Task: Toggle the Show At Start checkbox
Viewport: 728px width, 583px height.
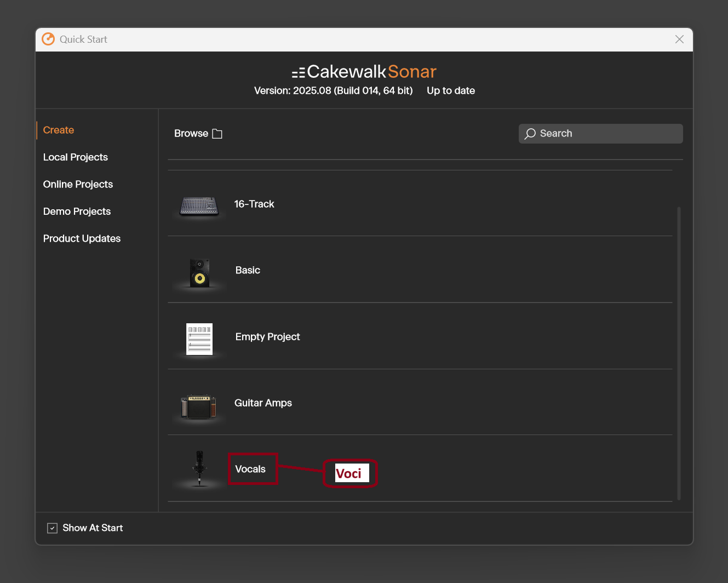Action: 52,528
